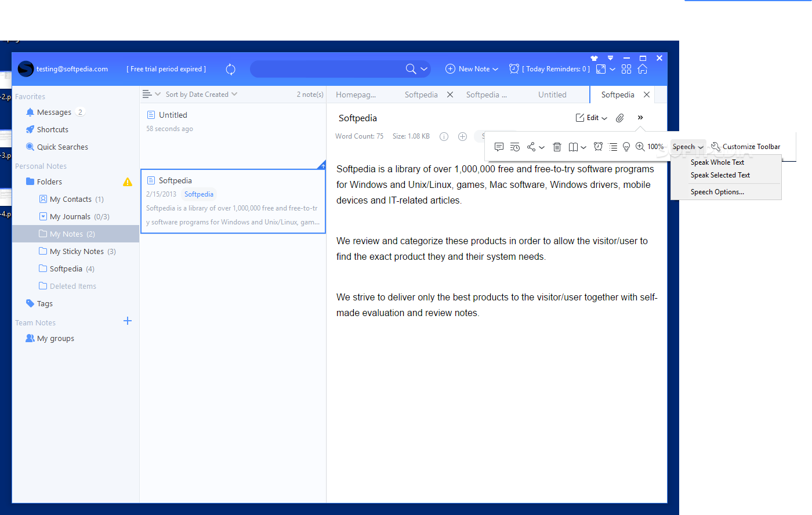
Task: Switch to the Softpedia ... tab
Action: click(486, 95)
